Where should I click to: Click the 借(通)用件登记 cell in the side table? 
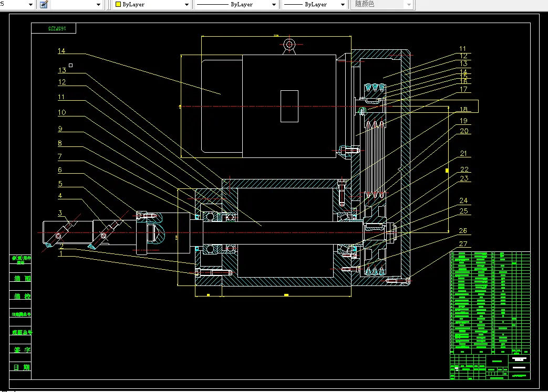click(x=20, y=260)
